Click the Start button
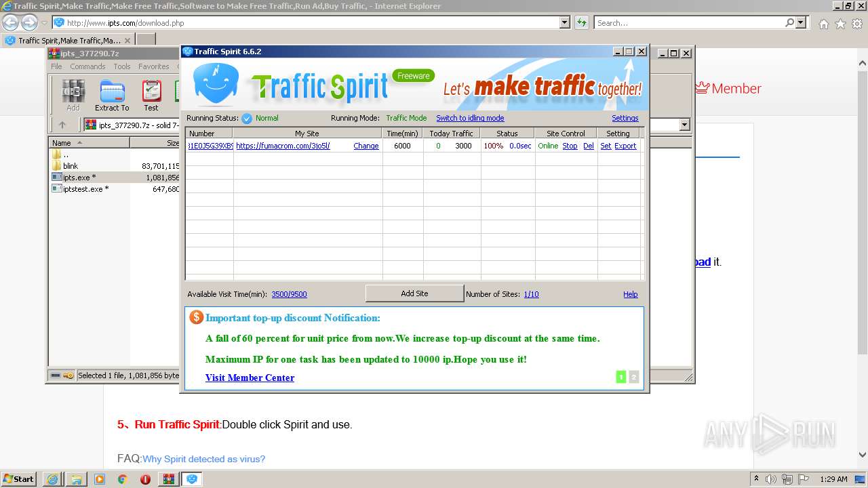The image size is (868, 488). tap(19, 479)
